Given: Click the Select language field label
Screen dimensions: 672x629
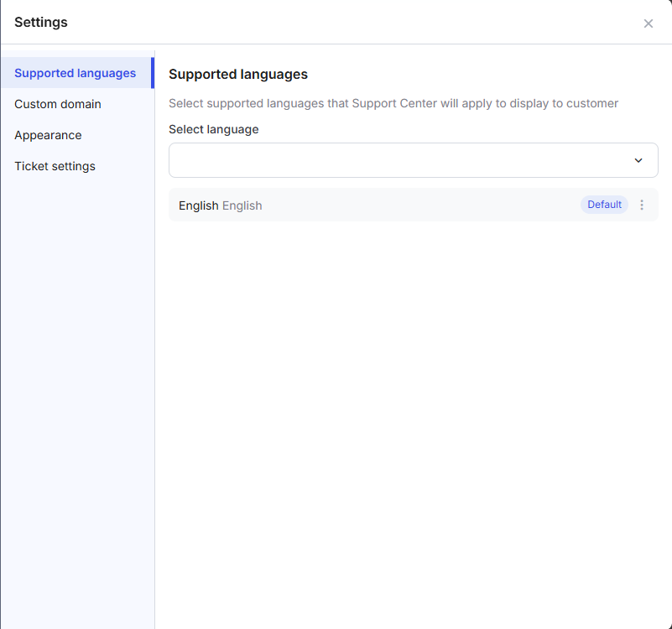Looking at the screenshot, I should 213,129.
